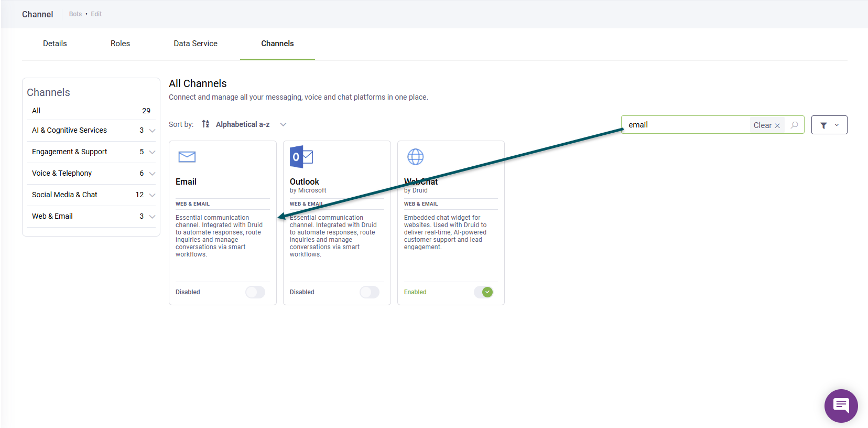Image resolution: width=868 pixels, height=428 pixels.
Task: Go to the Bots breadcrumb link
Action: pyautogui.click(x=75, y=14)
